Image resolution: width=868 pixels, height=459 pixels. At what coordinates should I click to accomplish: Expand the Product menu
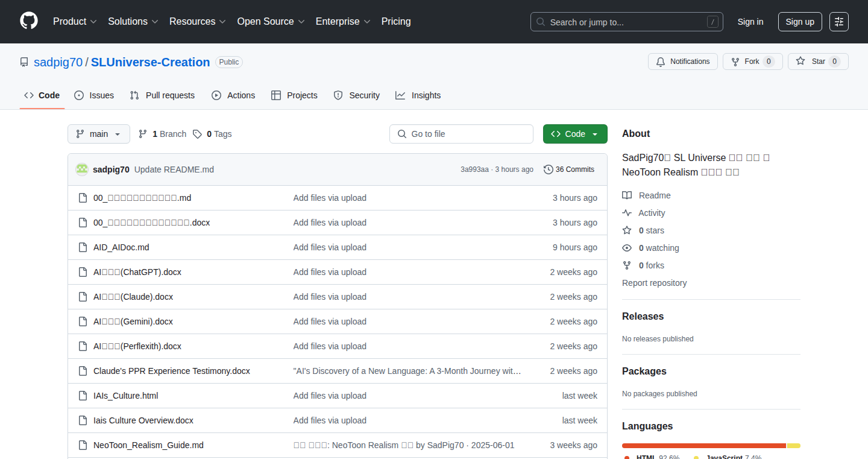click(75, 22)
